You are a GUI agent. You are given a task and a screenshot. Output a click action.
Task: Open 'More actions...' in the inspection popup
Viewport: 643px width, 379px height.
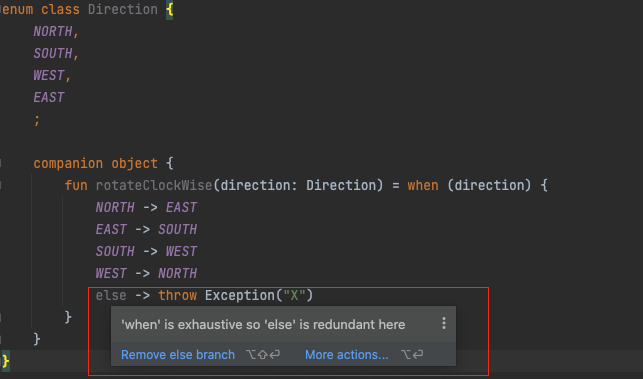(347, 354)
